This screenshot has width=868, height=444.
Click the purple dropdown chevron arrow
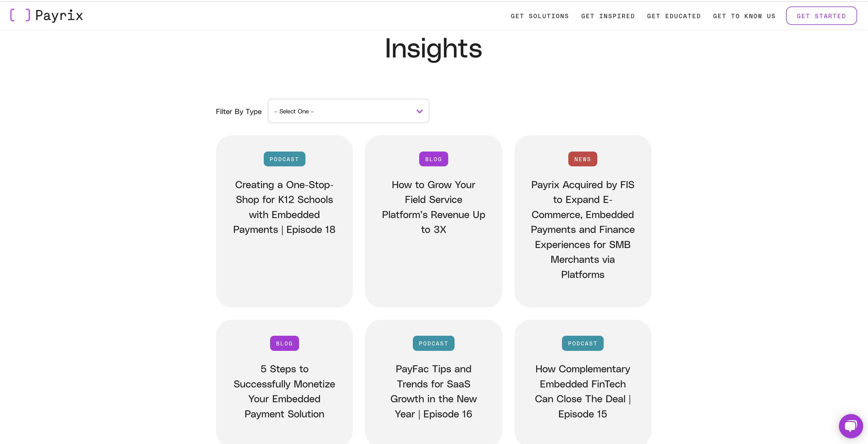pyautogui.click(x=419, y=111)
